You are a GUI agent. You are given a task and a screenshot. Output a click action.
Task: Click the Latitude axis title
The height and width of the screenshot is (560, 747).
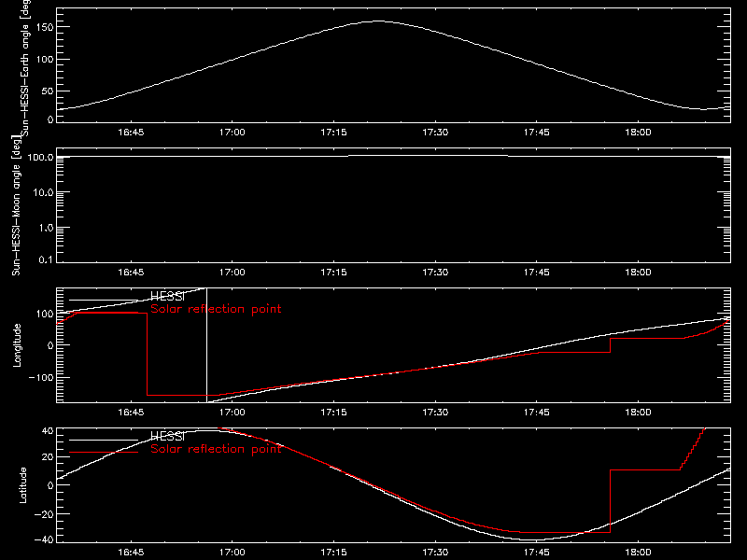click(22, 485)
